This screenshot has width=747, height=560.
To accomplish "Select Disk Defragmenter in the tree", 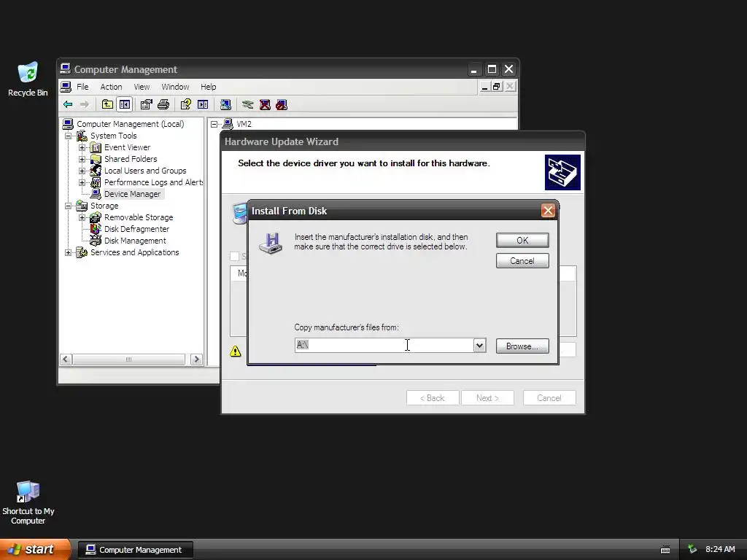I will (x=136, y=229).
